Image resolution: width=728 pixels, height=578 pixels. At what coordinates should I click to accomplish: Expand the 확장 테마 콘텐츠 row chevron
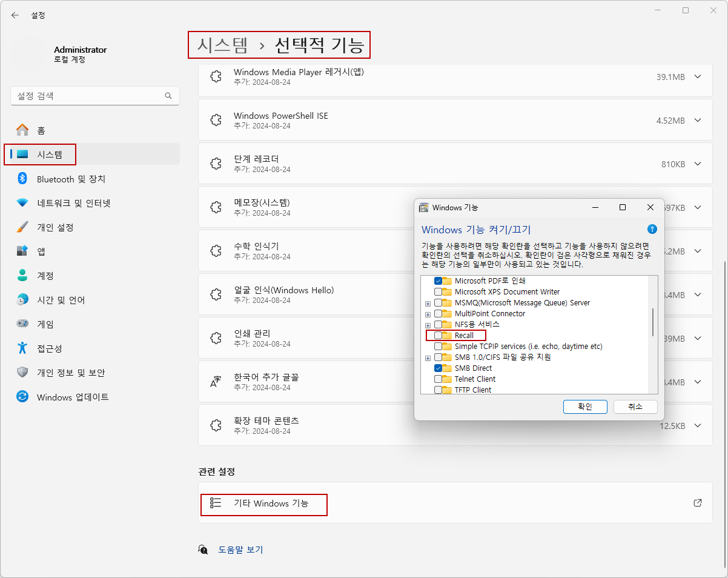(698, 426)
